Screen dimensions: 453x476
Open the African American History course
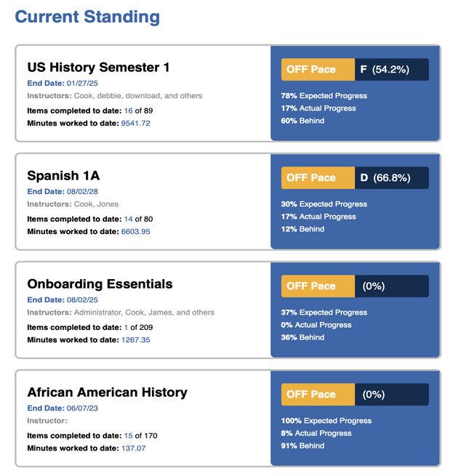107,392
